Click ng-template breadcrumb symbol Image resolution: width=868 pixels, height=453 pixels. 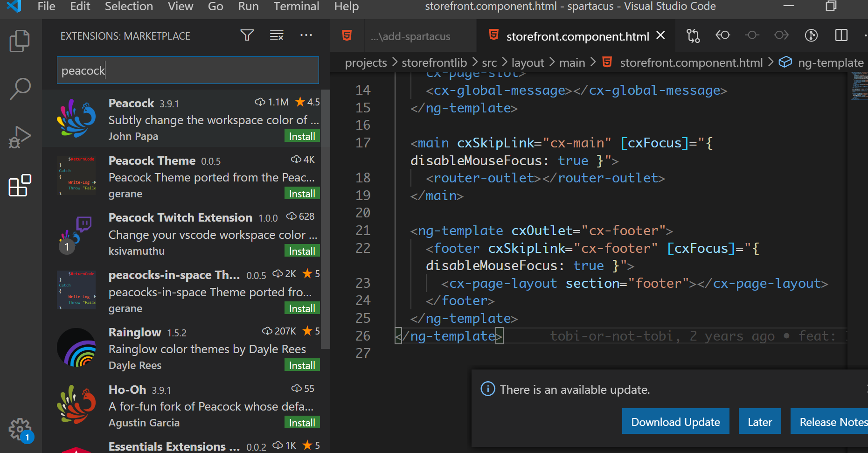click(x=831, y=63)
